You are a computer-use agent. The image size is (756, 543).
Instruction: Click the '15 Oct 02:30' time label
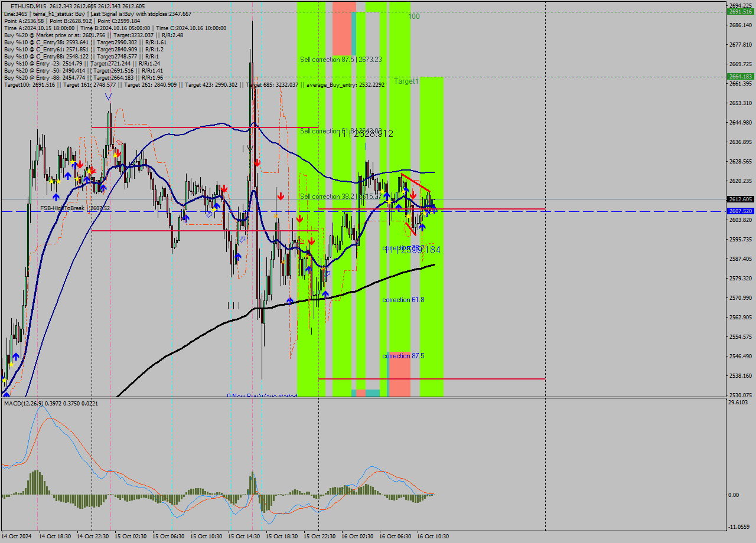coord(131,537)
